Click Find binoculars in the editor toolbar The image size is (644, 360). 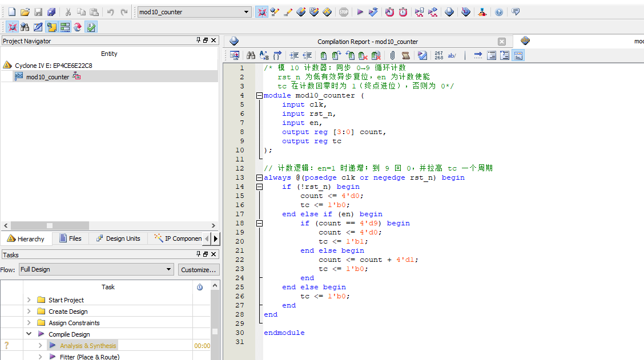pos(251,55)
